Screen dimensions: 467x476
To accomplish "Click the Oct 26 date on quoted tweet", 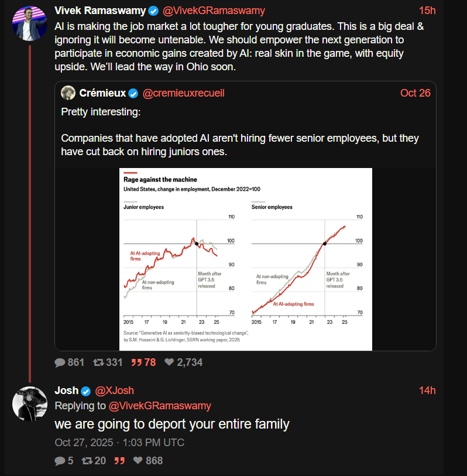I will pyautogui.click(x=416, y=93).
